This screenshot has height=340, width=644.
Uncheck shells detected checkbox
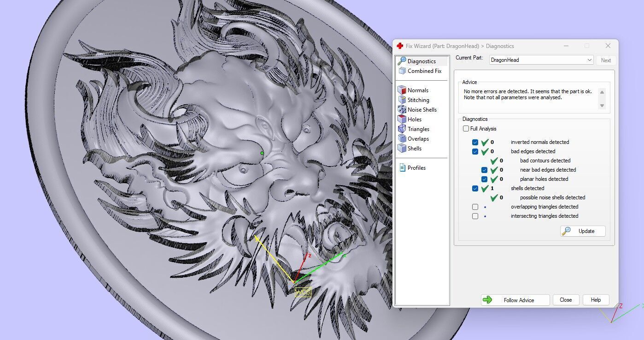tap(475, 188)
